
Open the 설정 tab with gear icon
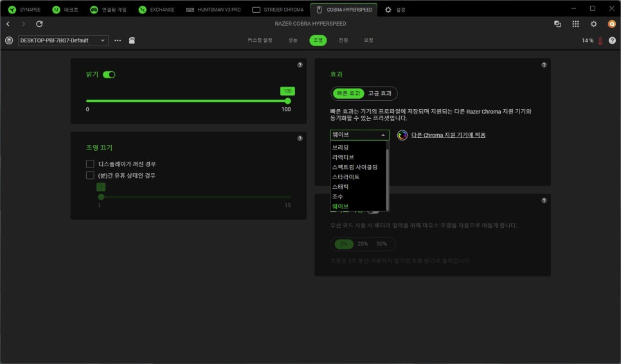[395, 10]
